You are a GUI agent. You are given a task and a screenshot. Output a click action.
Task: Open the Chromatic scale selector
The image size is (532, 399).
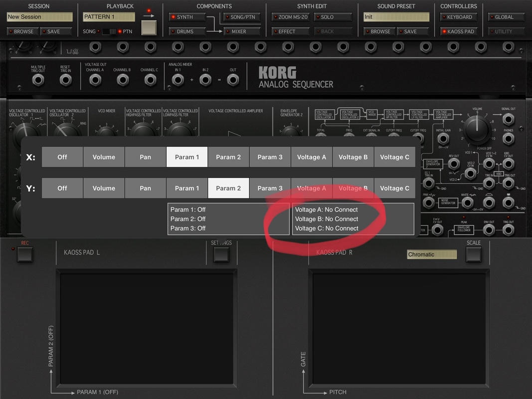pyautogui.click(x=432, y=254)
